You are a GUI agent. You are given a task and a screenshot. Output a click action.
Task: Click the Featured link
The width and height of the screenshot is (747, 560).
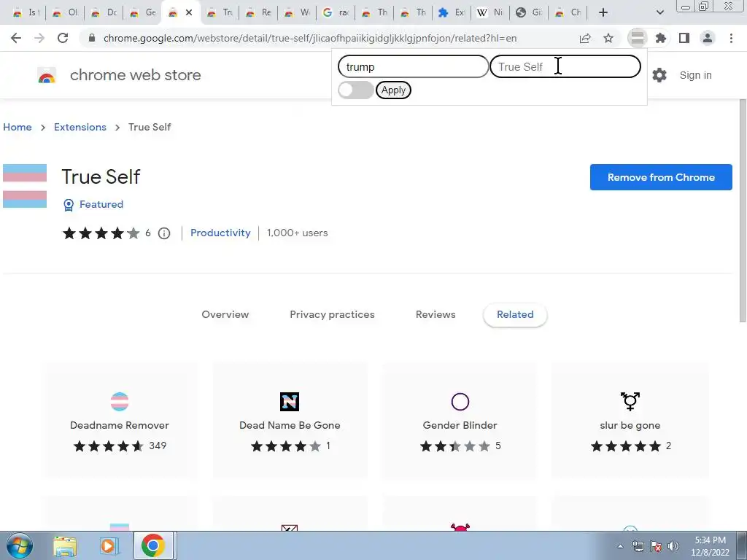[x=101, y=204]
